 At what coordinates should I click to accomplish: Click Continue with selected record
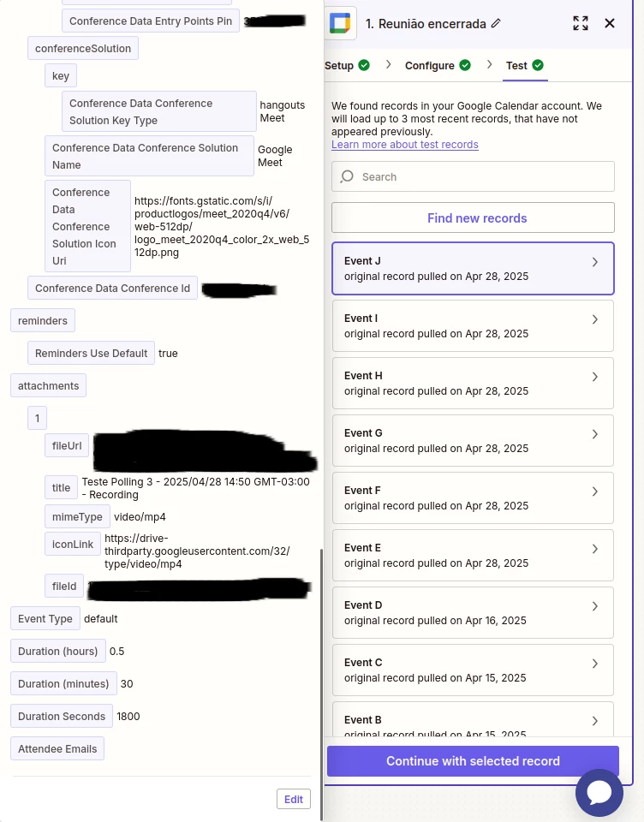pos(473,760)
